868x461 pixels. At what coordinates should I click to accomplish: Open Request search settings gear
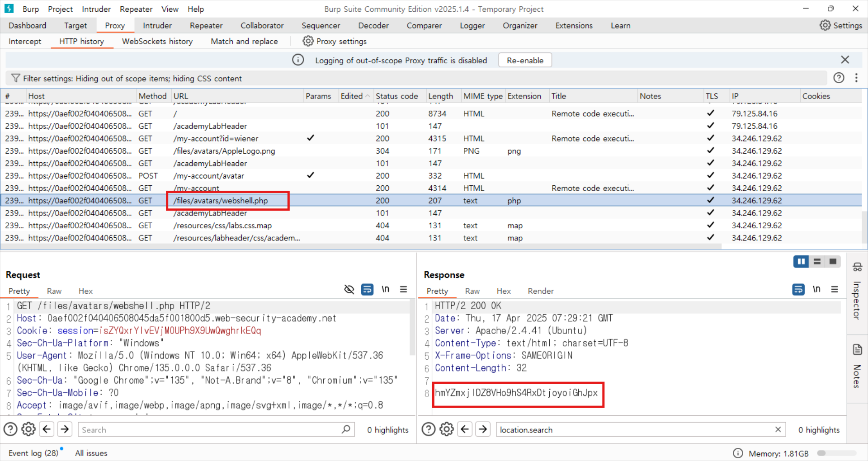(x=28, y=429)
